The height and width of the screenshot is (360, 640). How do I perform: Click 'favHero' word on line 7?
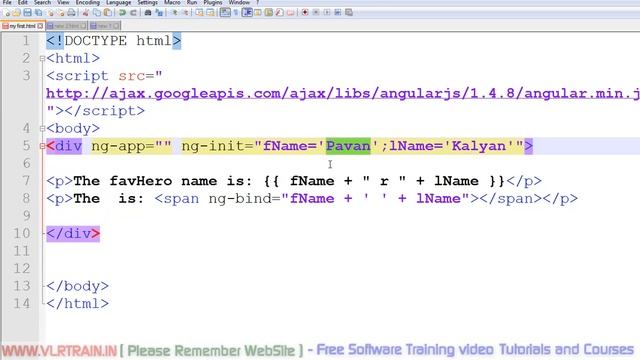[141, 181]
